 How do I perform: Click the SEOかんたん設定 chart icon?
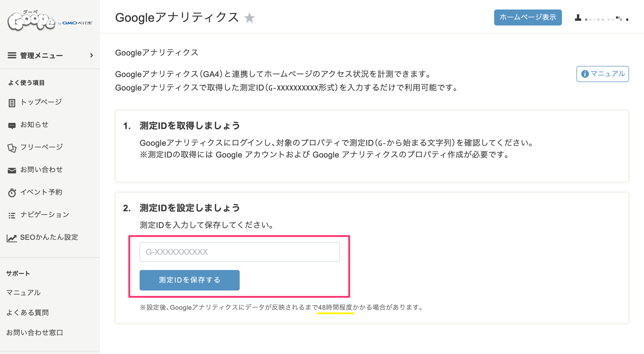pos(12,238)
